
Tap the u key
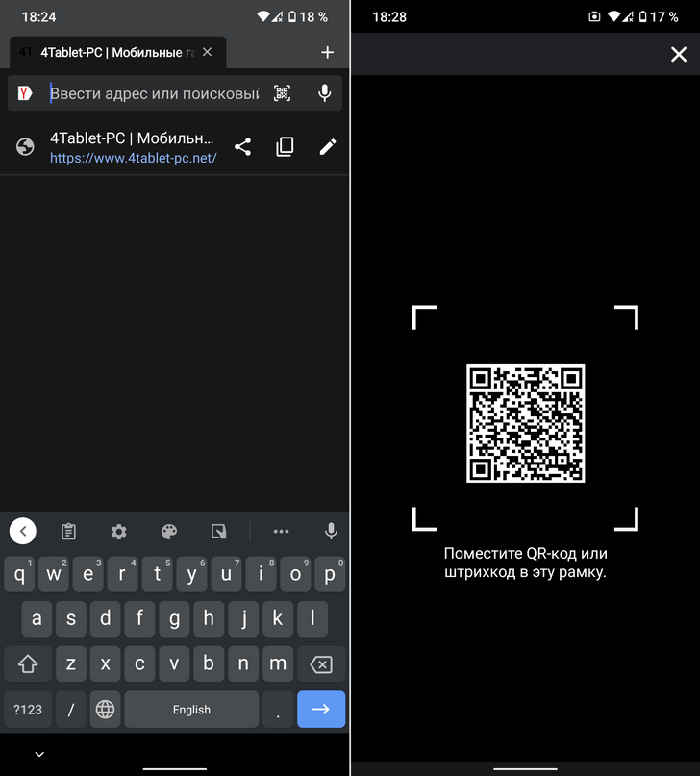pos(226,574)
